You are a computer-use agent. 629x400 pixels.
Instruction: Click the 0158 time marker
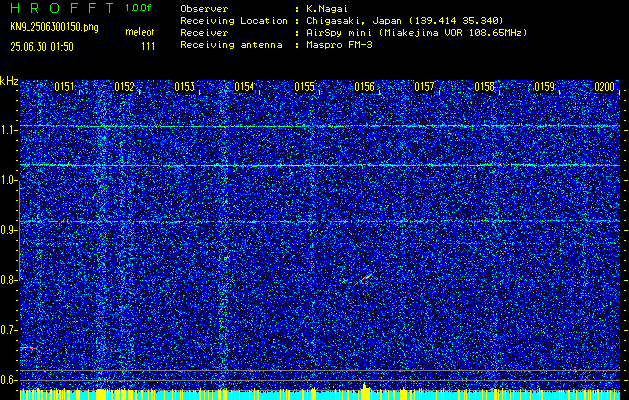[x=485, y=87]
